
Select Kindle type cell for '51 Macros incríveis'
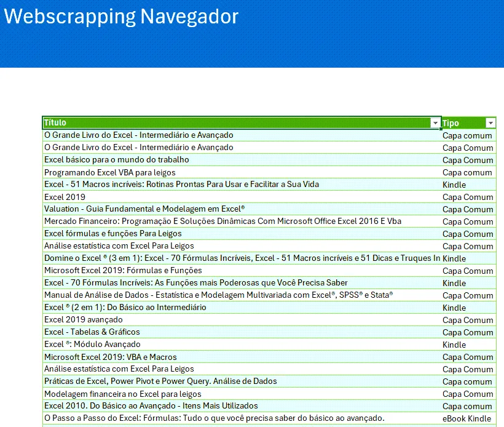tap(469, 185)
